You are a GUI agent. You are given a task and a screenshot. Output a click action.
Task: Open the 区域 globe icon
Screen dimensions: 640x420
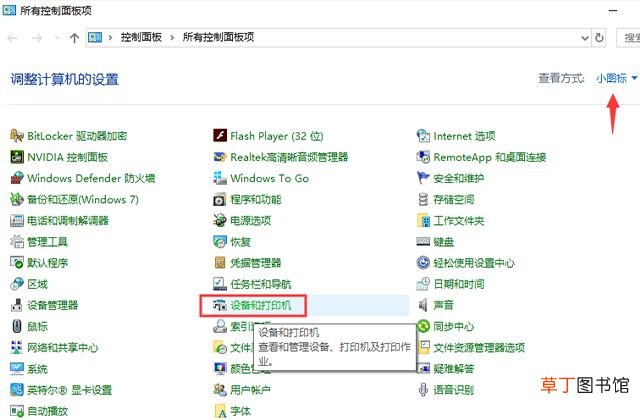[17, 284]
